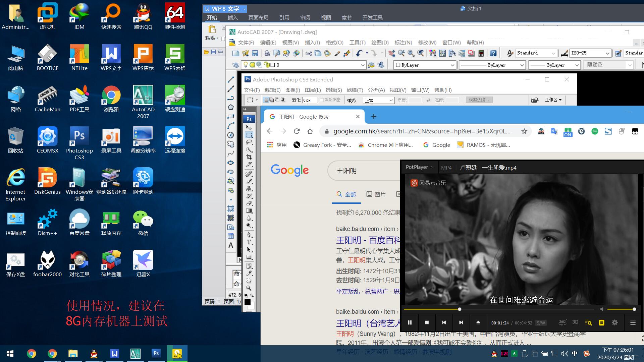Click the Plot printer icon in AutoCAD
The image size is (644, 362).
(267, 53)
